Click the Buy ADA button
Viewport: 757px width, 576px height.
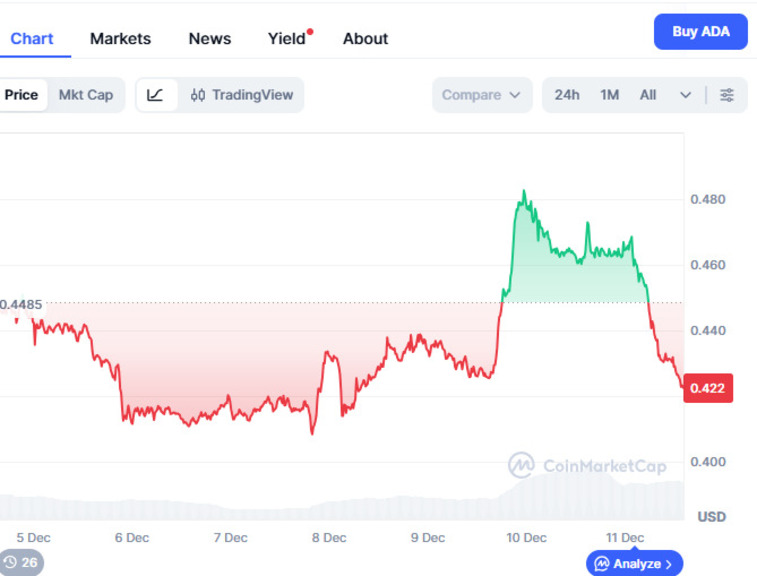coord(700,31)
